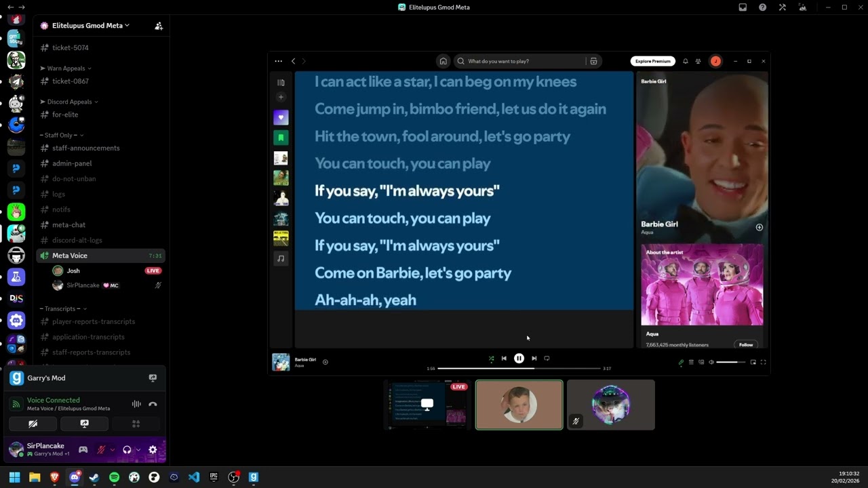This screenshot has width=868, height=488.
Task: Open Spotify Friend Activity icon
Action: [698, 61]
